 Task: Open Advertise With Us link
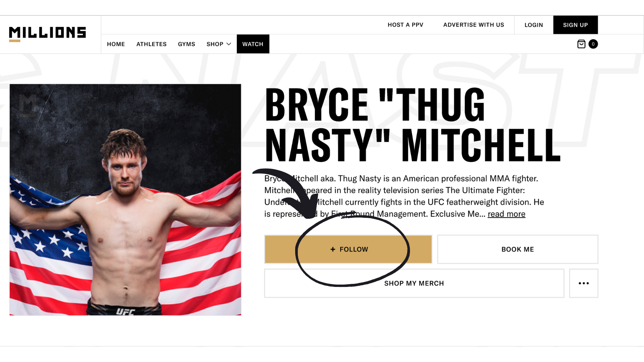[x=473, y=25]
